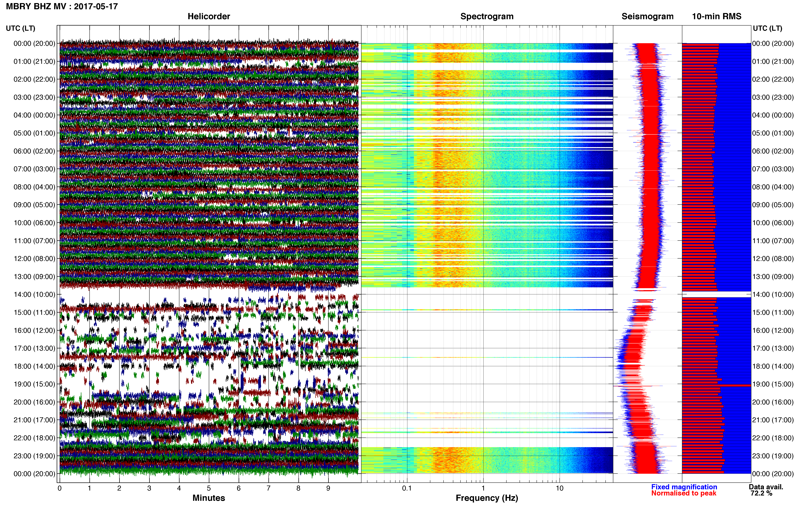
Task: Click the 3 tick on the Minutes axis
Action: (149, 488)
